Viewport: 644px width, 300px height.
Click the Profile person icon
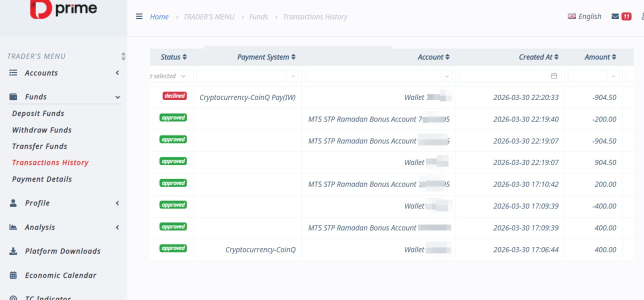[x=13, y=203]
